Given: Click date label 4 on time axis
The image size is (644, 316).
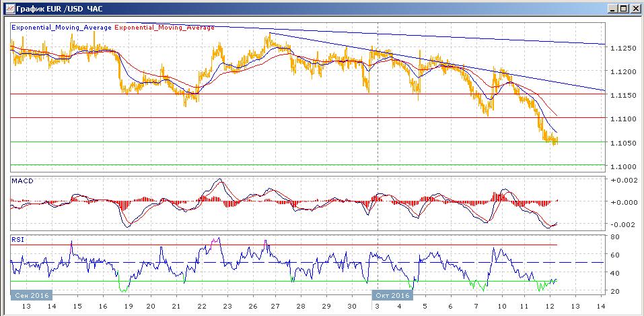Looking at the screenshot, I should (400, 307).
